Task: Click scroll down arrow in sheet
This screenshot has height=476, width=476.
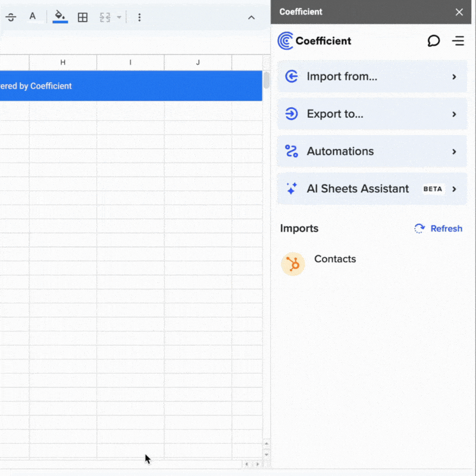Action: (266, 455)
